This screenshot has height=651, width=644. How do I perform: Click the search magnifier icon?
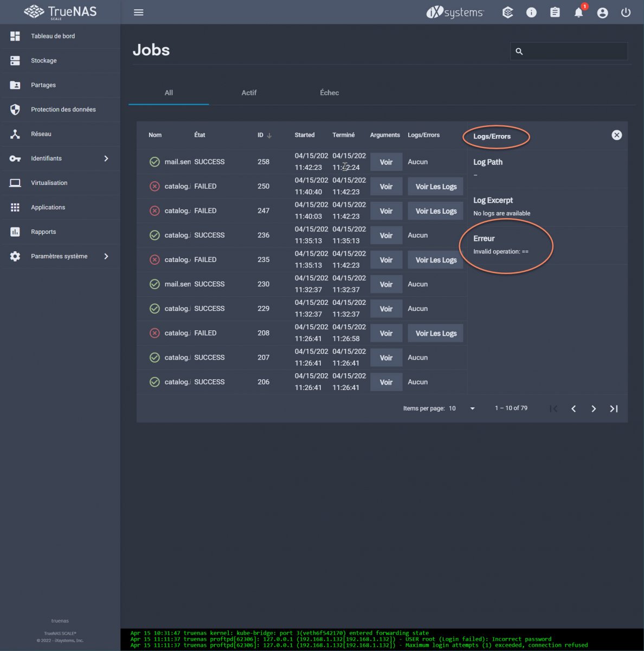point(519,52)
